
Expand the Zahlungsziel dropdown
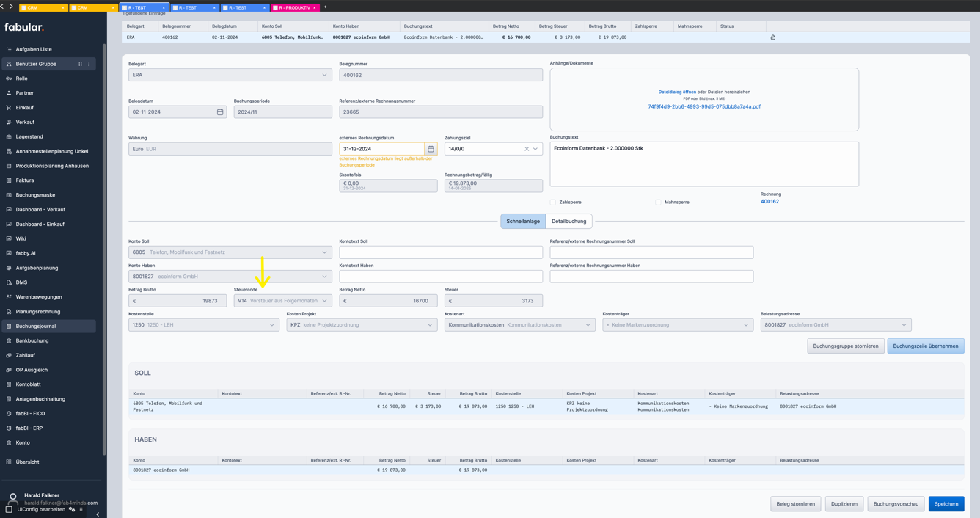(x=535, y=149)
